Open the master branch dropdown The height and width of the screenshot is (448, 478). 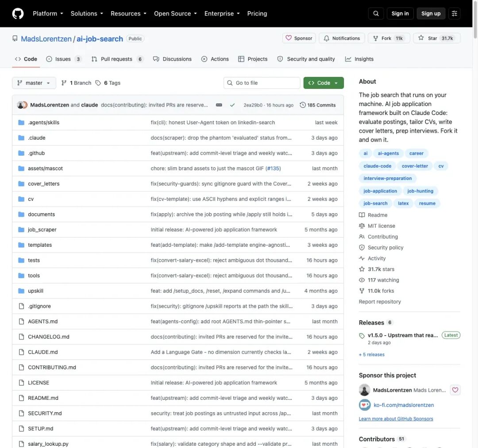[34, 83]
